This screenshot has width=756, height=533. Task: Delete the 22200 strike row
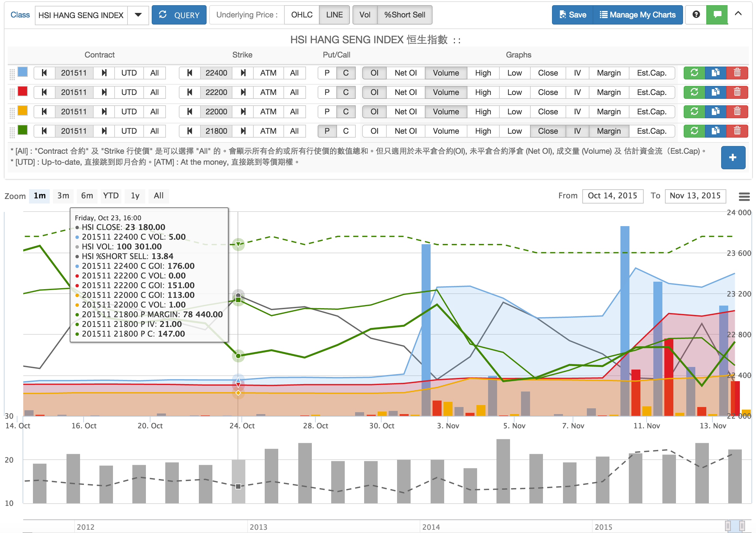pos(737,92)
